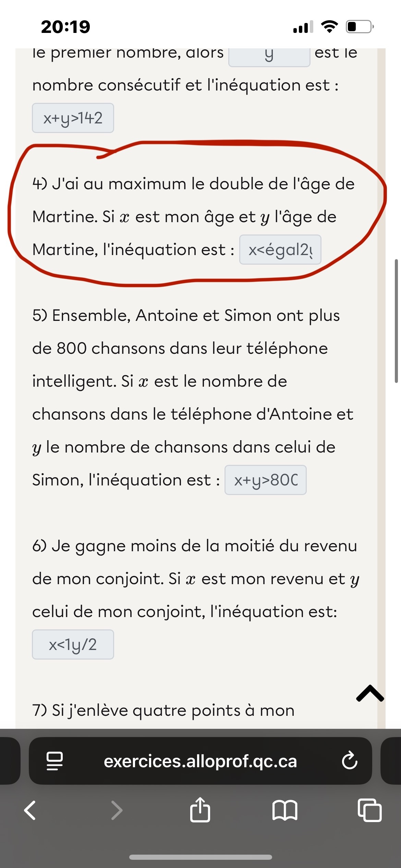Reload the alloprof exercise page
The height and width of the screenshot is (868, 401).
tap(350, 761)
